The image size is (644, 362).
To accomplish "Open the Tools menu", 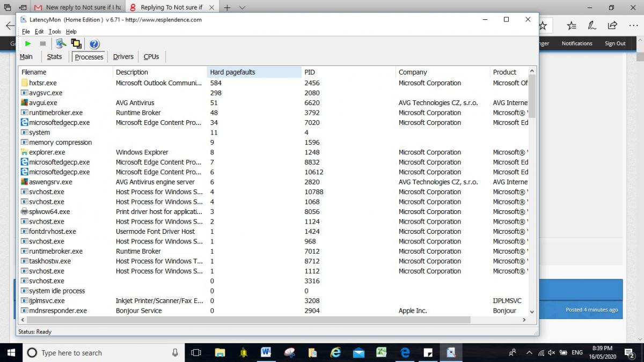I will (x=55, y=32).
